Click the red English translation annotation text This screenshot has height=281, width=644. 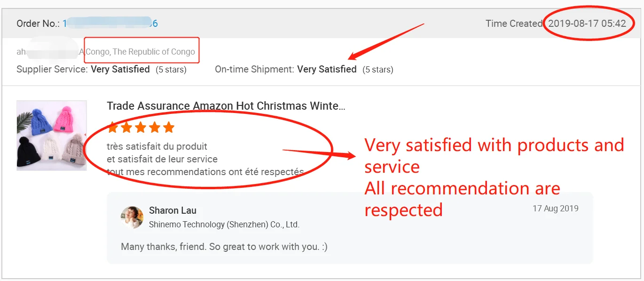pos(494,177)
